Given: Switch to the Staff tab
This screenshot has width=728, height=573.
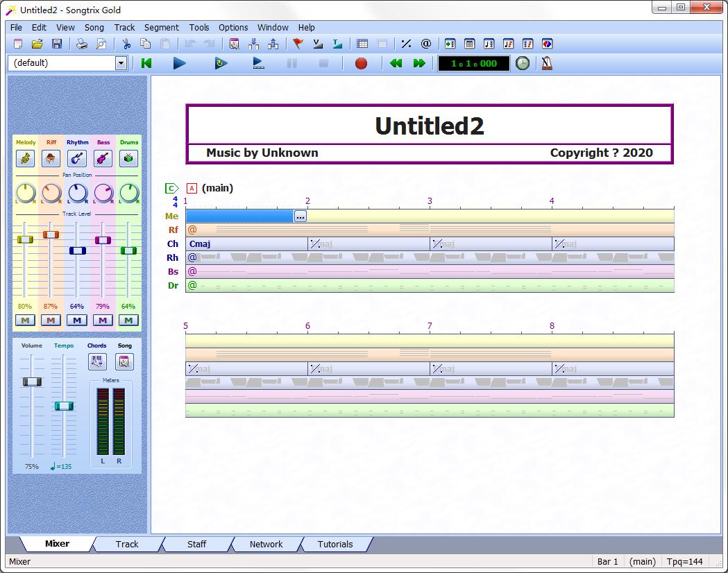Looking at the screenshot, I should point(196,544).
